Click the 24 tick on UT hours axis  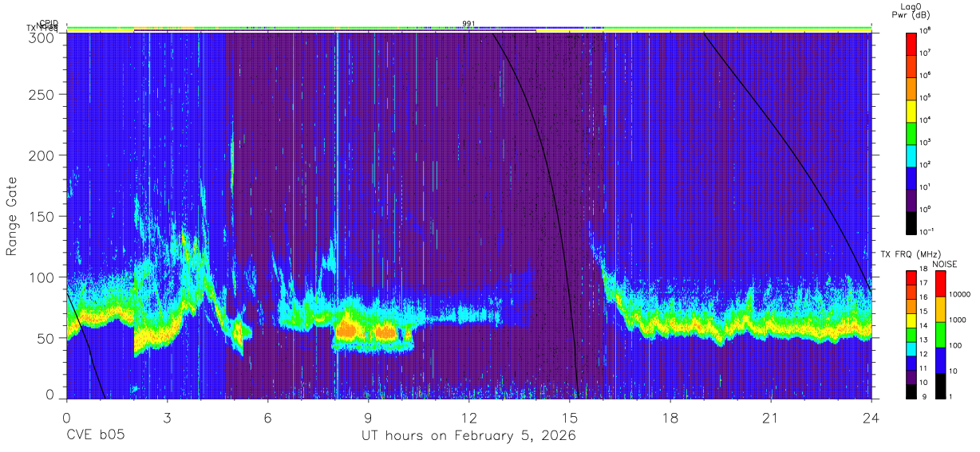(x=871, y=418)
